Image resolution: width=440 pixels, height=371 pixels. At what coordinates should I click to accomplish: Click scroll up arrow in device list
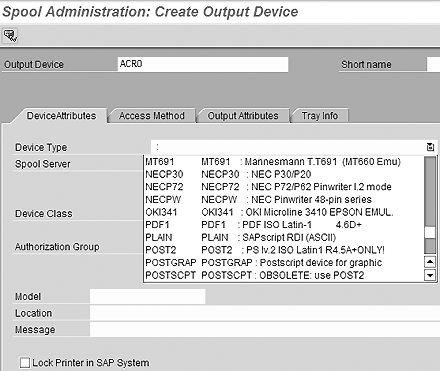(x=430, y=262)
